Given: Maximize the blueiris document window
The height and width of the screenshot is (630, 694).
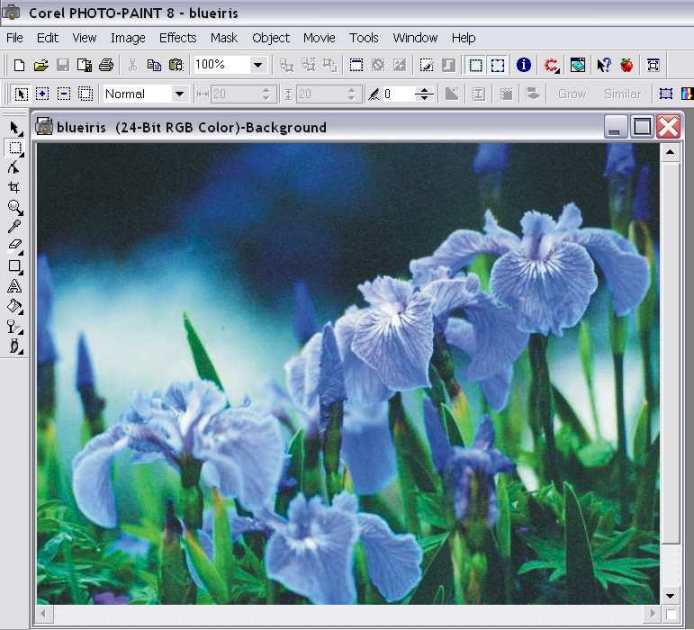Looking at the screenshot, I should 642,127.
